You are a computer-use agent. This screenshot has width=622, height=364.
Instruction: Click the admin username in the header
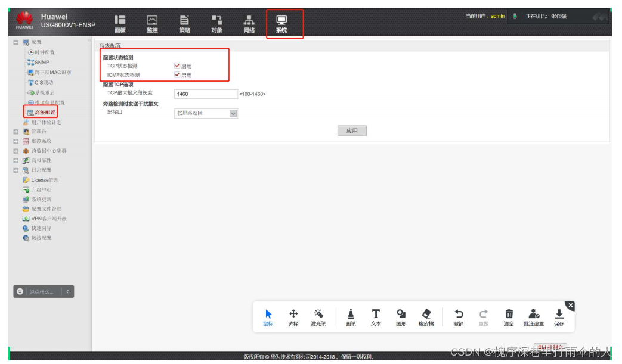pos(497,16)
